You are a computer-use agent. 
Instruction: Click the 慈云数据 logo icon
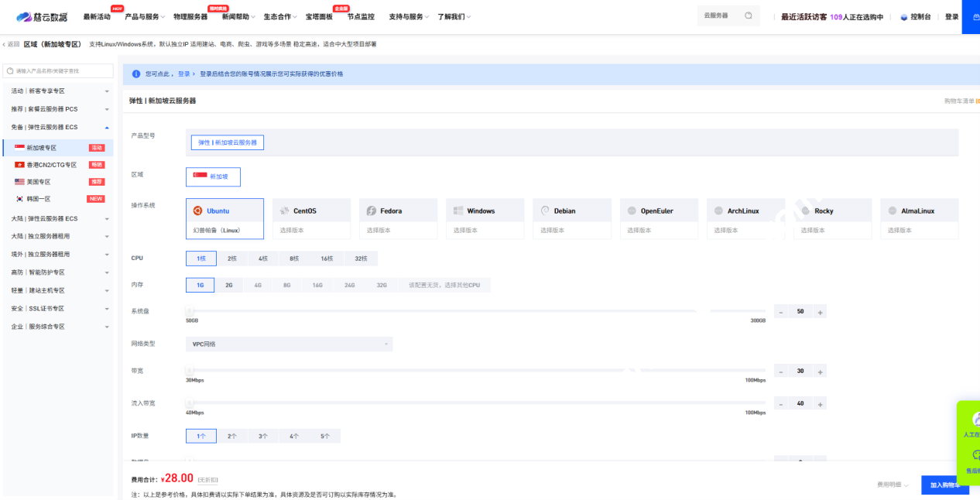coord(23,16)
